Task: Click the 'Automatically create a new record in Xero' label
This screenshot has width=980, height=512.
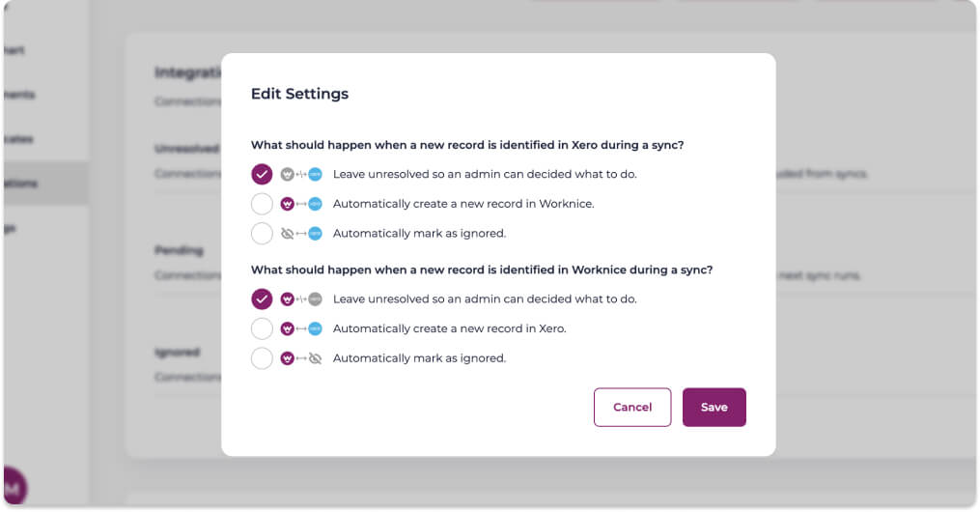Action: pyautogui.click(x=449, y=328)
